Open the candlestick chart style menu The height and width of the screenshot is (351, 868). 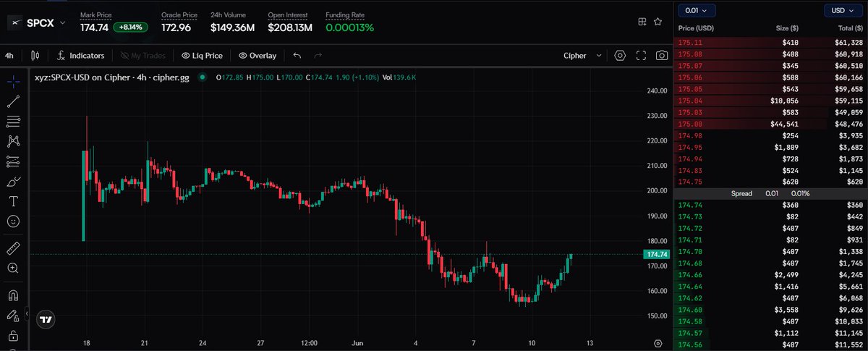pos(34,55)
